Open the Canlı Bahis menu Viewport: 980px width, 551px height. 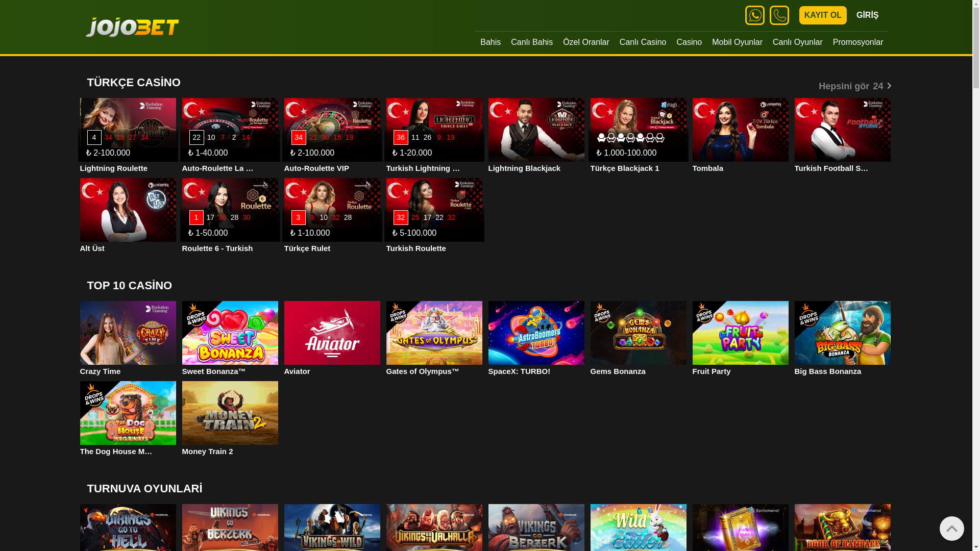531,42
